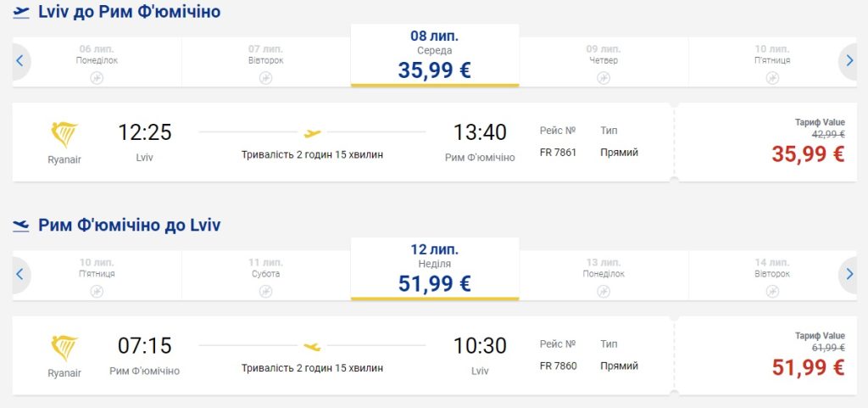Screen dimensions: 868x408
Task: Show earlier return dates with the left arrow
Action: tap(19, 273)
